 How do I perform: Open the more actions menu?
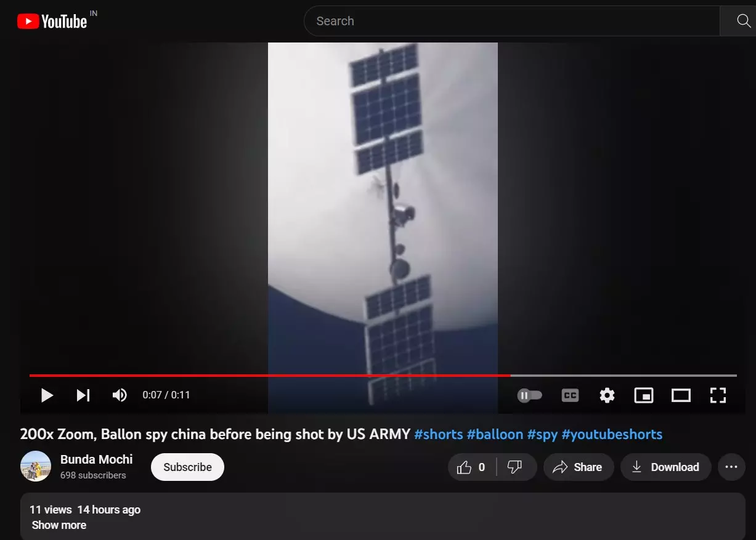[x=731, y=467]
